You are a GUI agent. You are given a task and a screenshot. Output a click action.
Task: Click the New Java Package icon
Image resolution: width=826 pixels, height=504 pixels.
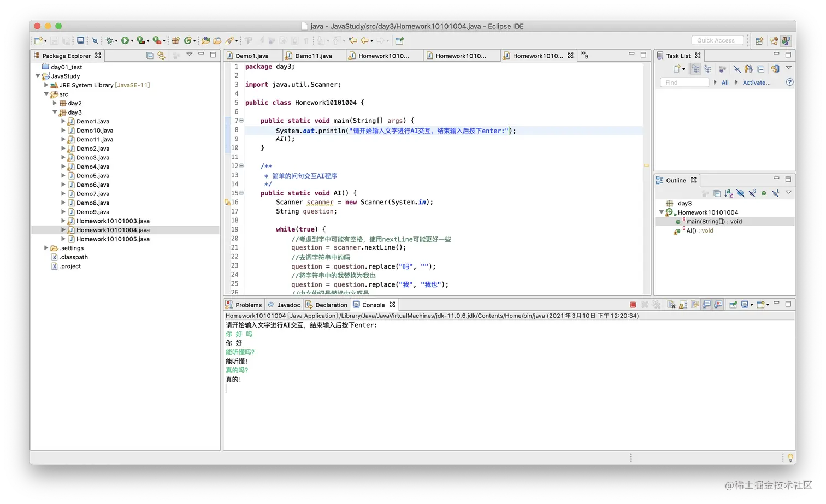coord(175,40)
